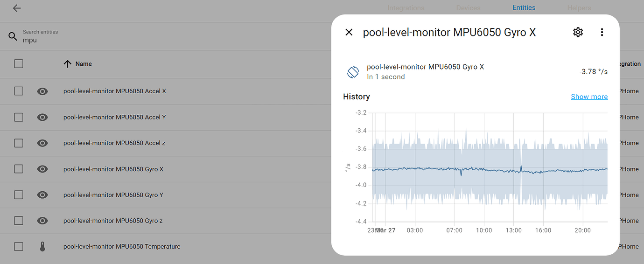Image resolution: width=644 pixels, height=264 pixels.
Task: Click the 'In 1 second' timestamp text
Action: tap(386, 77)
